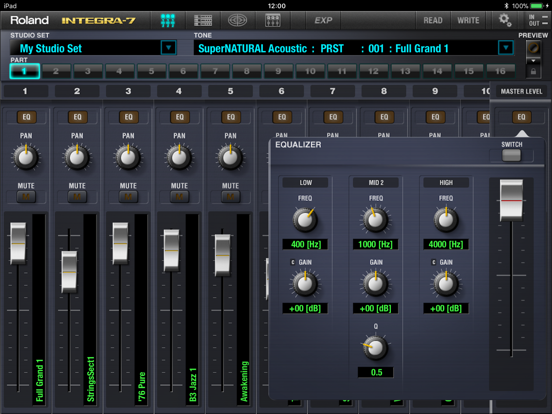The image size is (552, 414).
Task: Open the settings gear icon
Action: tap(505, 20)
